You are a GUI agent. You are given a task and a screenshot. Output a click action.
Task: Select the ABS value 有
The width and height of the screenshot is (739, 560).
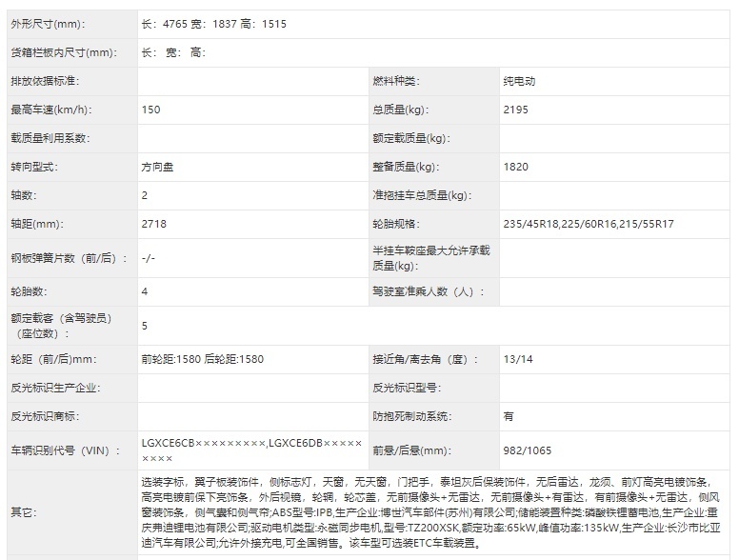tap(509, 416)
